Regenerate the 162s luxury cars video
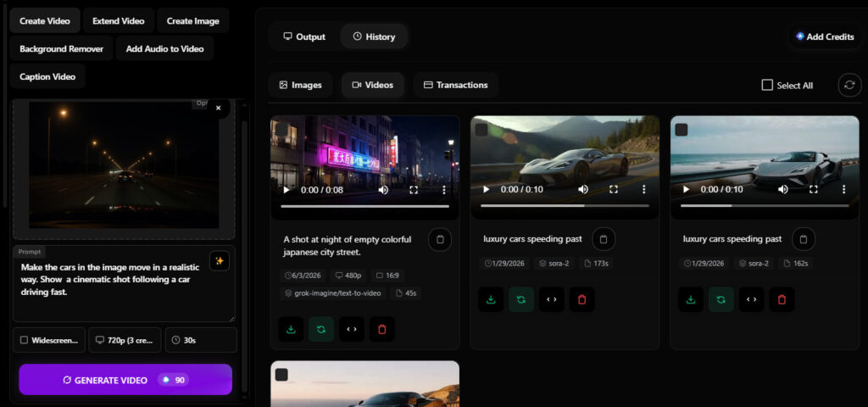The height and width of the screenshot is (407, 868). pyautogui.click(x=721, y=299)
